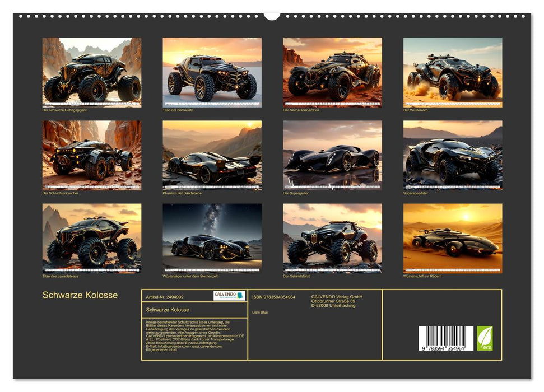Viewport: 544px width, 392px height.
Task: Click 'Schwarze Kolosse' in the info box
Action: pyautogui.click(x=168, y=310)
